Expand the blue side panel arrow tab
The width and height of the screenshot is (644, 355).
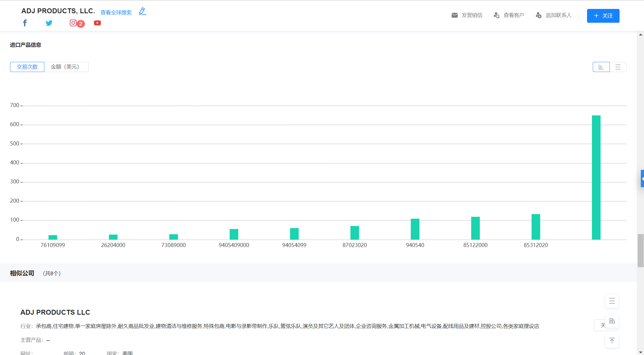click(642, 179)
